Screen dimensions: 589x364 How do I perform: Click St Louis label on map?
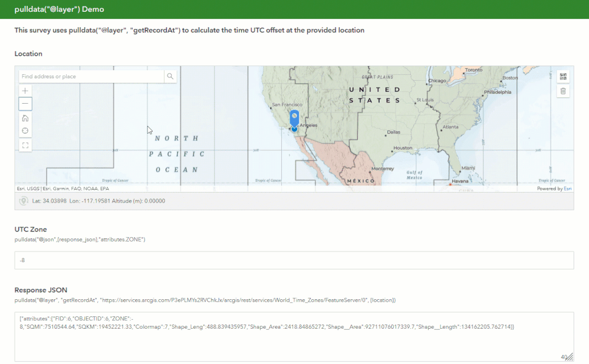pyautogui.click(x=425, y=100)
